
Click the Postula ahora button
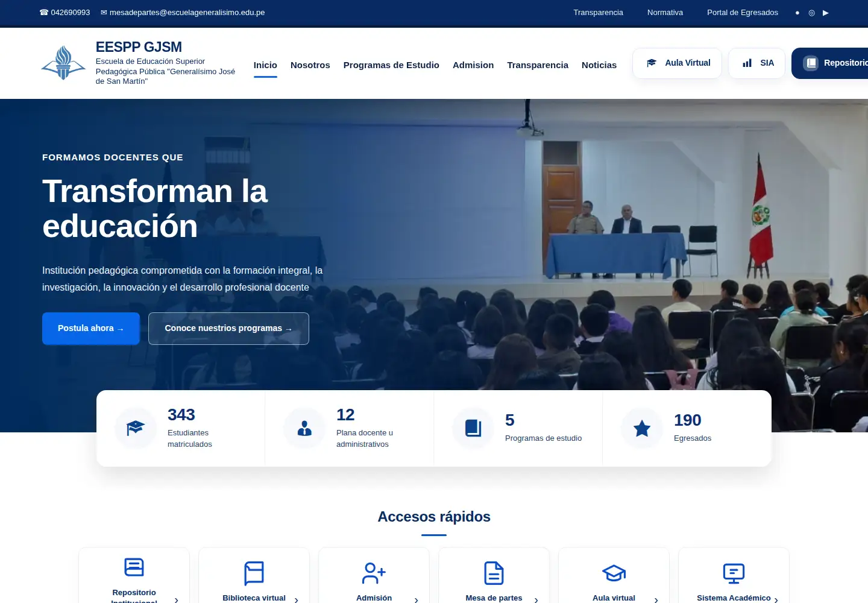(x=91, y=329)
